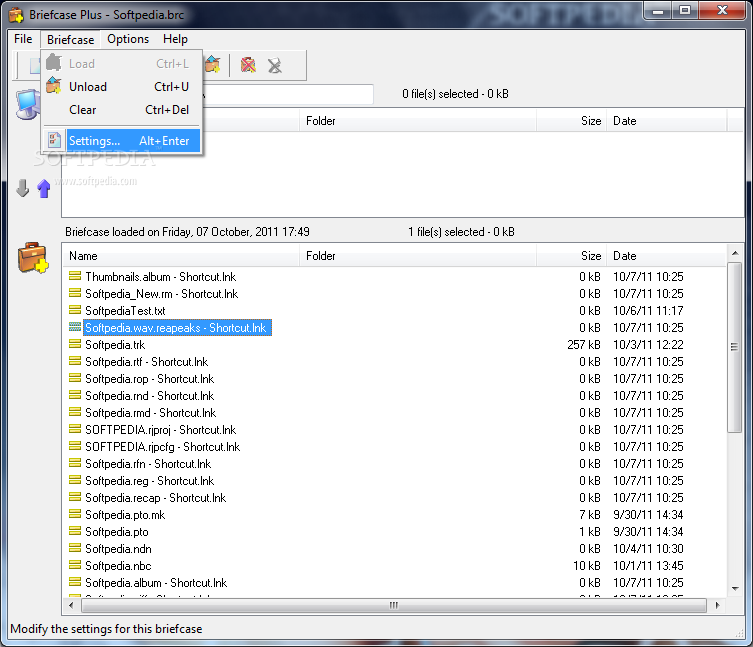Click upper list Folder column header
This screenshot has width=753, height=647.
click(x=417, y=121)
